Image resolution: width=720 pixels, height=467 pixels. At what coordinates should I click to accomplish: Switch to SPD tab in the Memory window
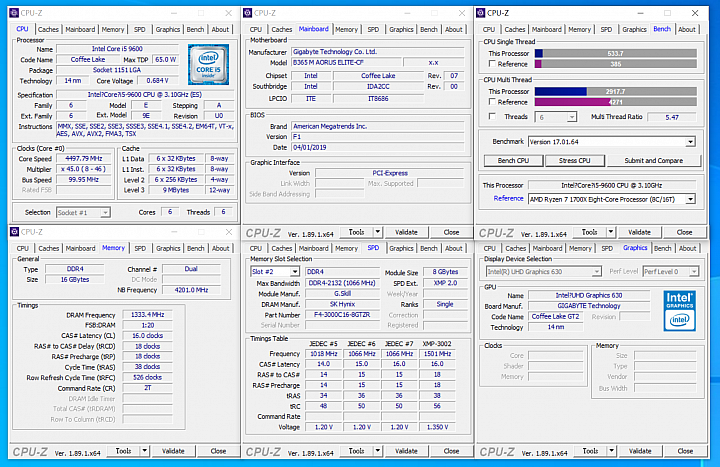(140, 248)
